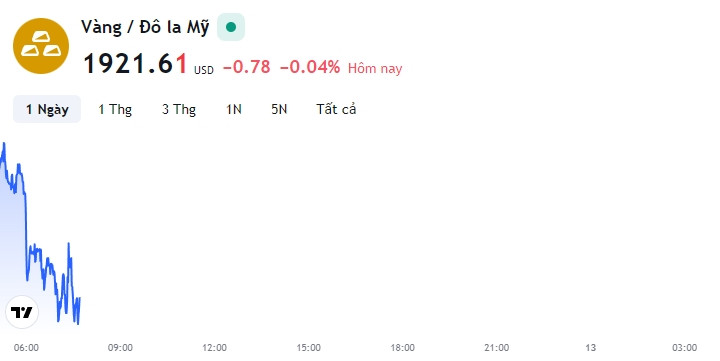Image resolution: width=720 pixels, height=361 pixels.
Task: Click the 06:00 time axis label
Action: coord(26,348)
